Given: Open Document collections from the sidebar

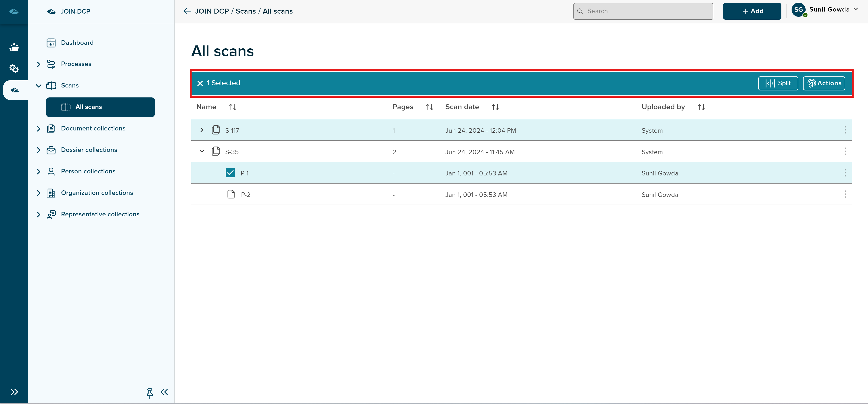Looking at the screenshot, I should (93, 128).
